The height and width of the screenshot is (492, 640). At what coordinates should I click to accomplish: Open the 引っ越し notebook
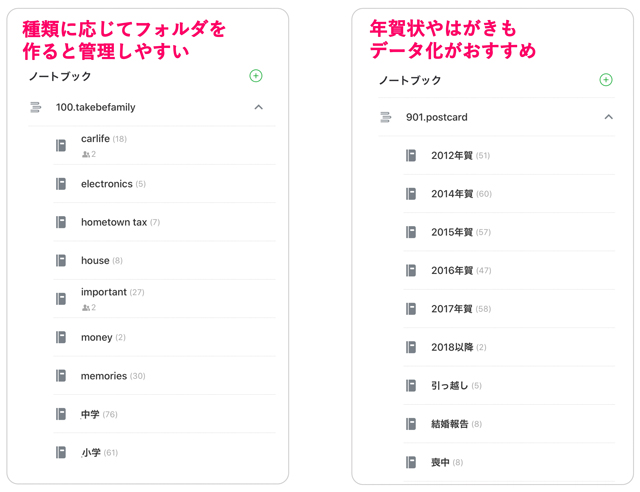509,385
